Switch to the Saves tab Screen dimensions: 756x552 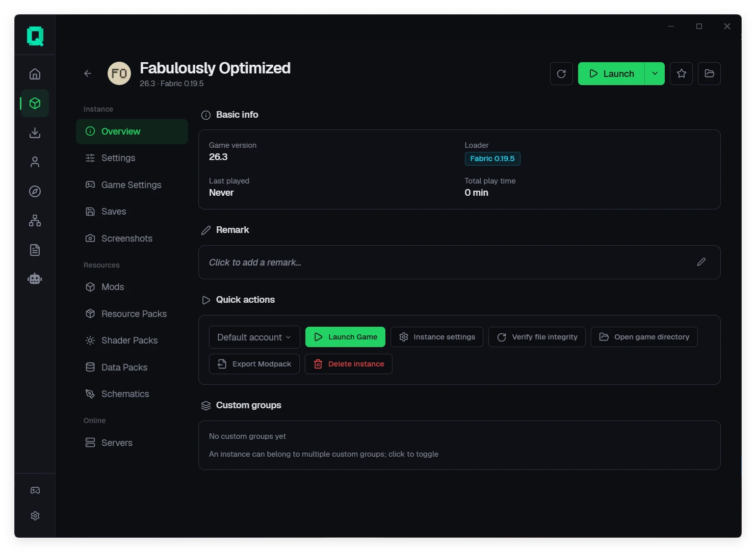coord(132,212)
